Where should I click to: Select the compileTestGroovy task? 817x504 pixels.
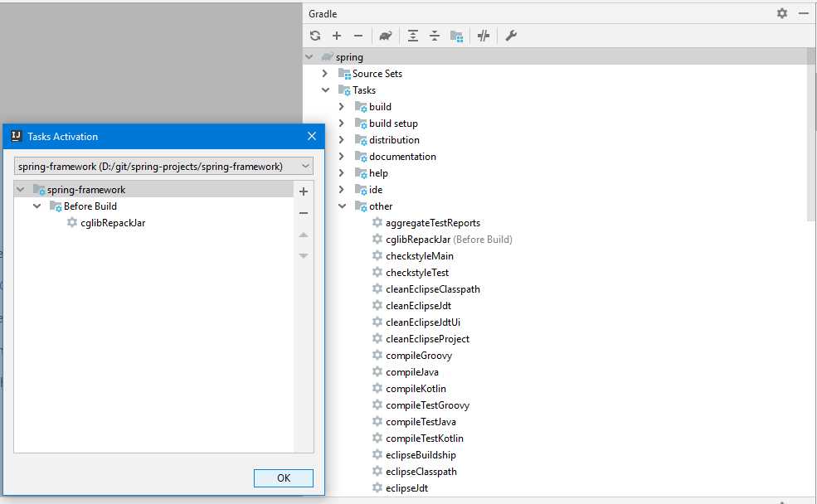[428, 405]
